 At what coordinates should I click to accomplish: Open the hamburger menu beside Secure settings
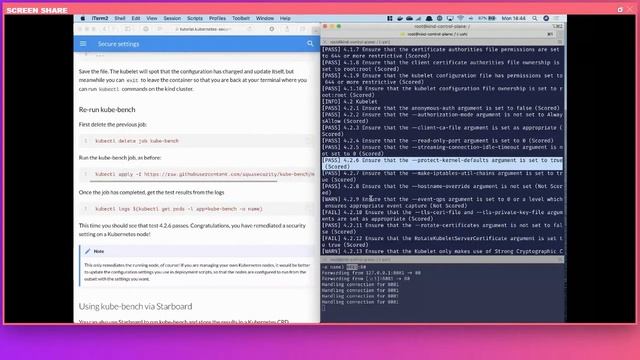pyautogui.click(x=83, y=44)
